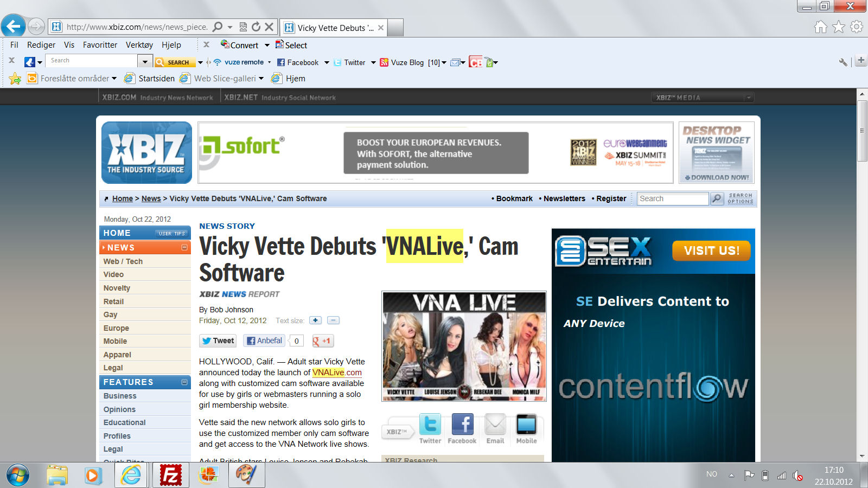The height and width of the screenshot is (488, 868).
Task: Switch to the Vicky Vette Debuts tab
Action: 334,28
